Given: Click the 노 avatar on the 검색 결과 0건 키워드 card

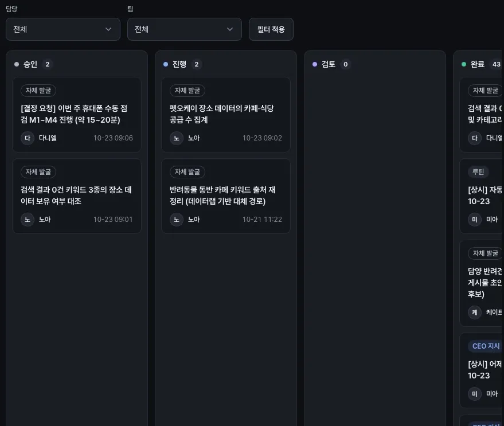Looking at the screenshot, I should 28,220.
